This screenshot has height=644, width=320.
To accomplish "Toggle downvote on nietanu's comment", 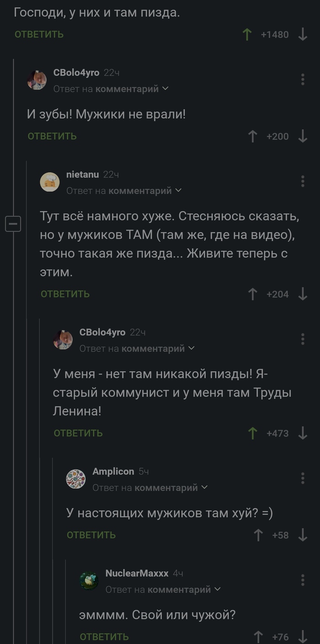I will 302,294.
